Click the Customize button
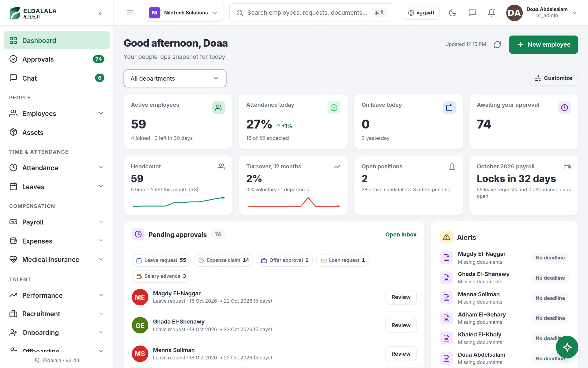The image size is (588, 368). click(553, 78)
